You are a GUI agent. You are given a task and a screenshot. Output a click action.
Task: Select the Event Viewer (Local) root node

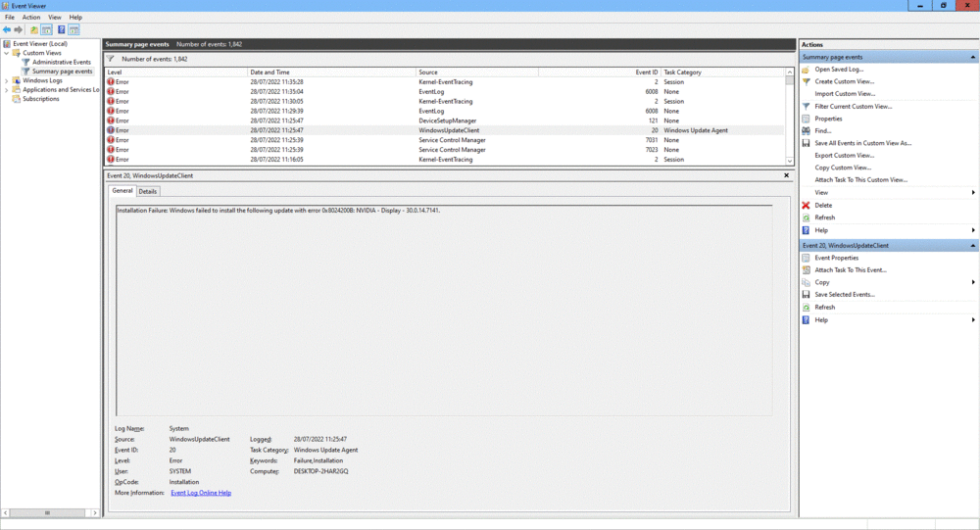39,44
